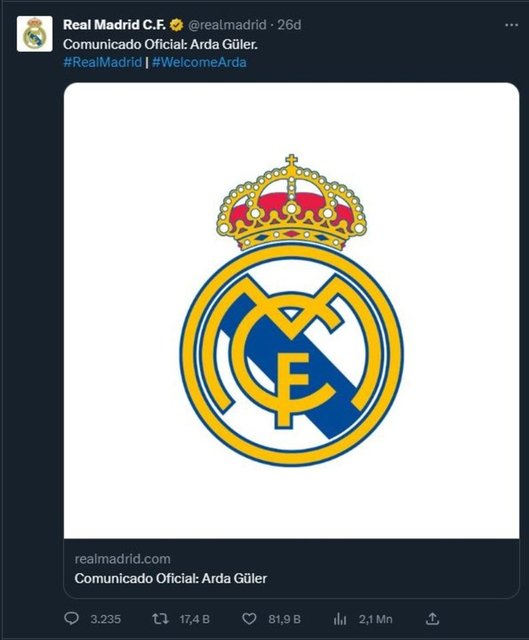Viewport: 529px width, 640px height.
Task: Click the retweet arrows icon
Action: tap(160, 619)
